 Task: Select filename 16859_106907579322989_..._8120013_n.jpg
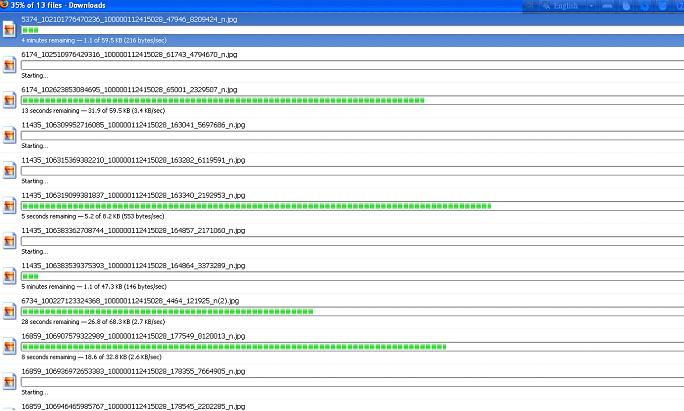[x=133, y=336]
